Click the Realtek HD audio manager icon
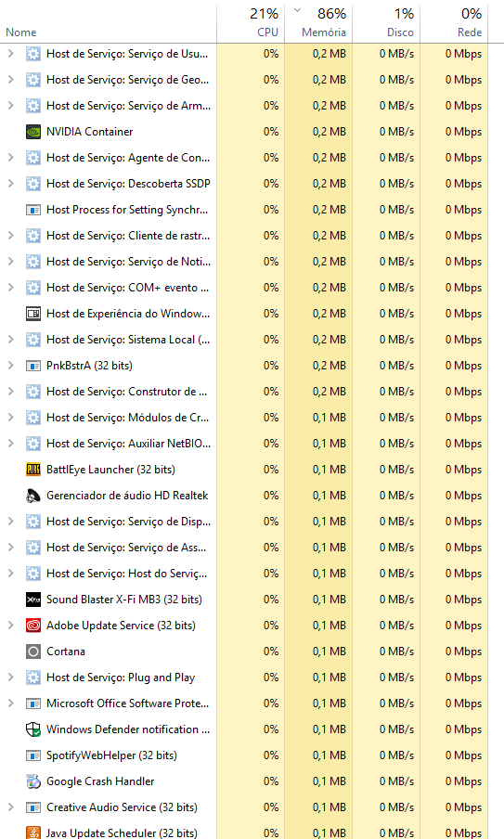Viewport: 504px width, 839px height. pyautogui.click(x=33, y=496)
